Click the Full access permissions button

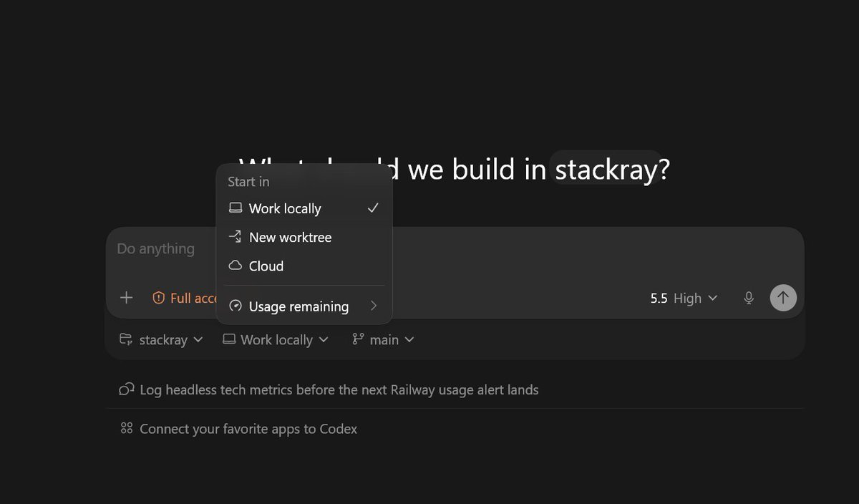pyautogui.click(x=185, y=298)
